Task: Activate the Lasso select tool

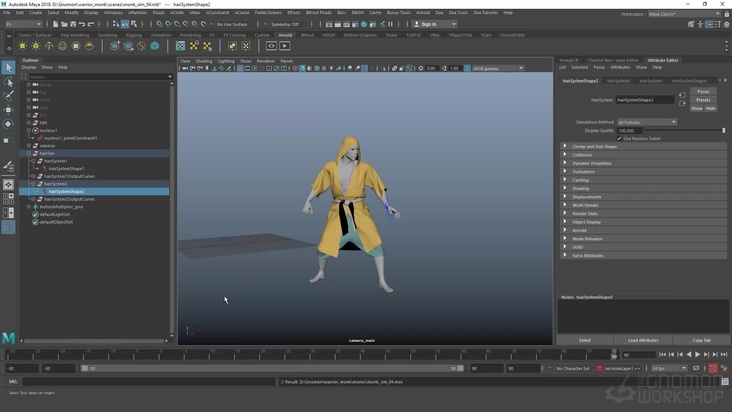Action: click(x=8, y=82)
